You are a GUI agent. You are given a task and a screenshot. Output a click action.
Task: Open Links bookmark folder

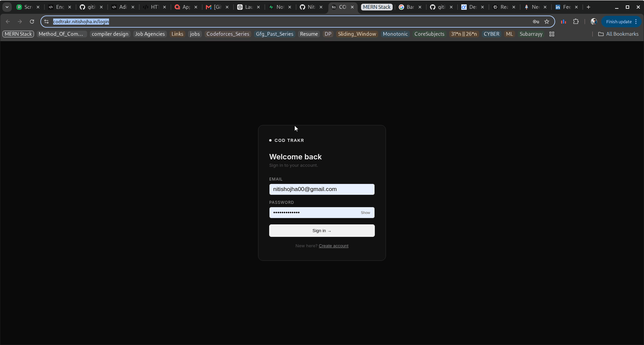point(177,34)
